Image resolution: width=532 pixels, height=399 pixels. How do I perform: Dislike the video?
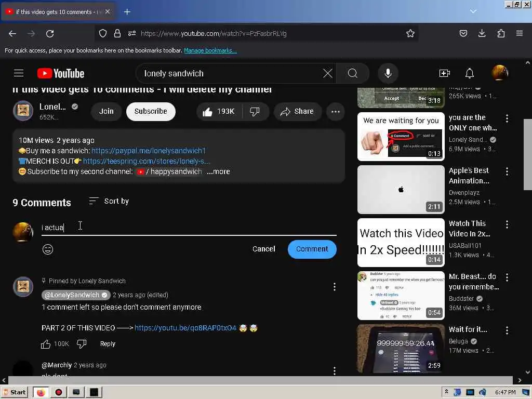(x=255, y=111)
